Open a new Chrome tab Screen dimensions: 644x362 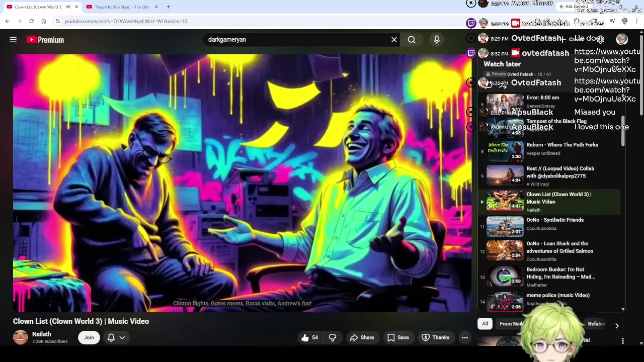(x=168, y=7)
